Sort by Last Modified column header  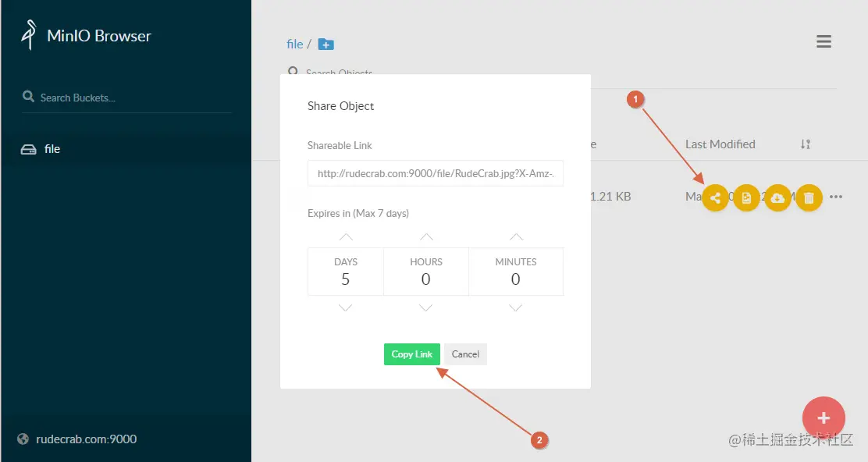coord(720,144)
